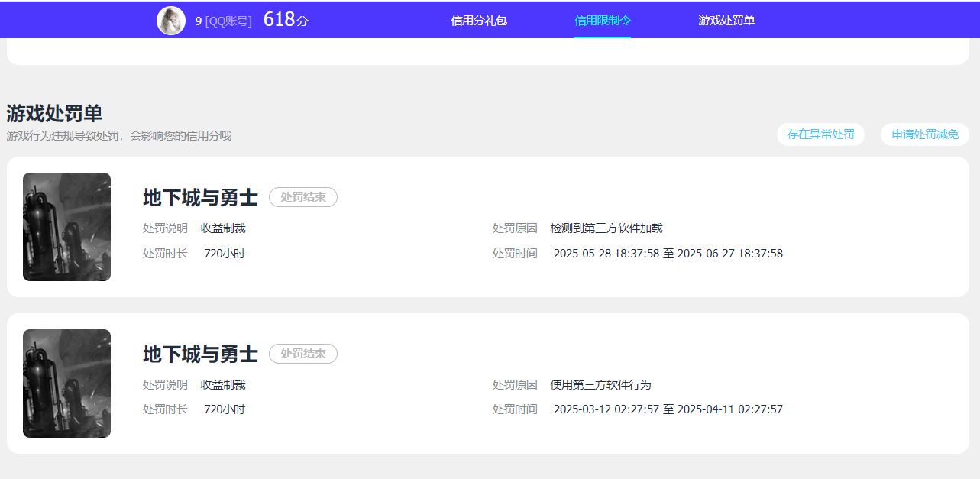Image resolution: width=980 pixels, height=479 pixels.
Task: Click the 618分 credit score
Action: pyautogui.click(x=285, y=20)
